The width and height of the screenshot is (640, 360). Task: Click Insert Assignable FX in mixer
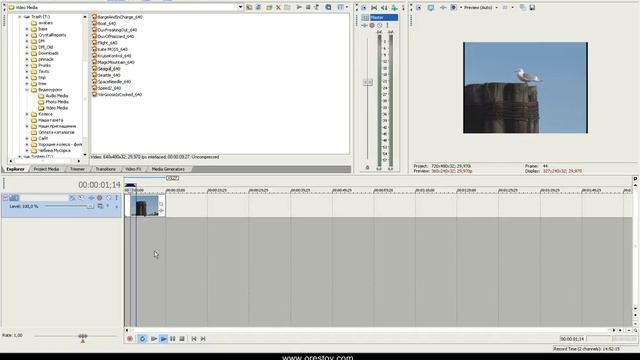pos(394,7)
